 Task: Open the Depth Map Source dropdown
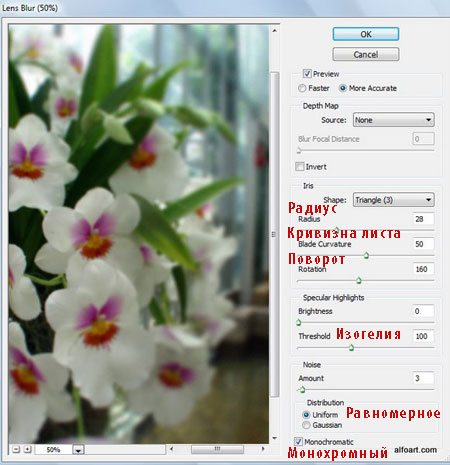[x=393, y=120]
